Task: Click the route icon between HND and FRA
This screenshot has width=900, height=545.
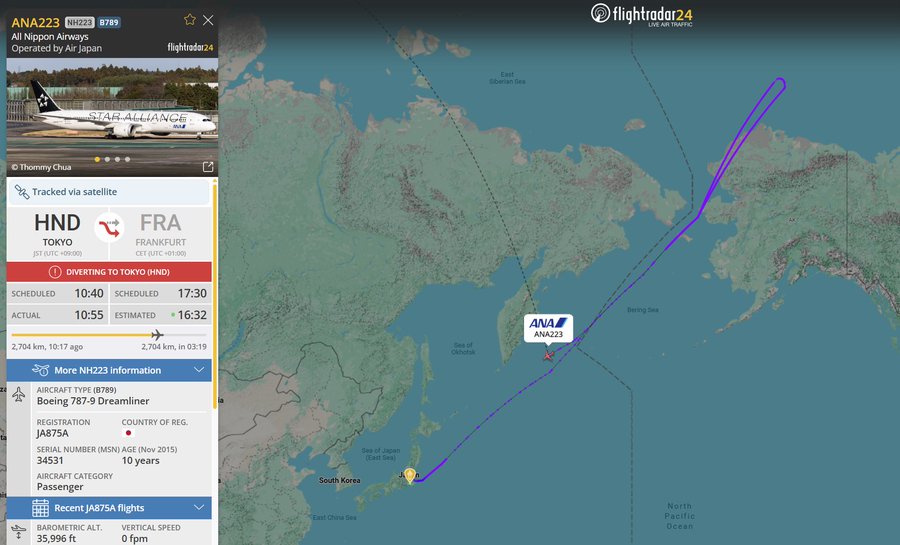Action: tap(109, 228)
